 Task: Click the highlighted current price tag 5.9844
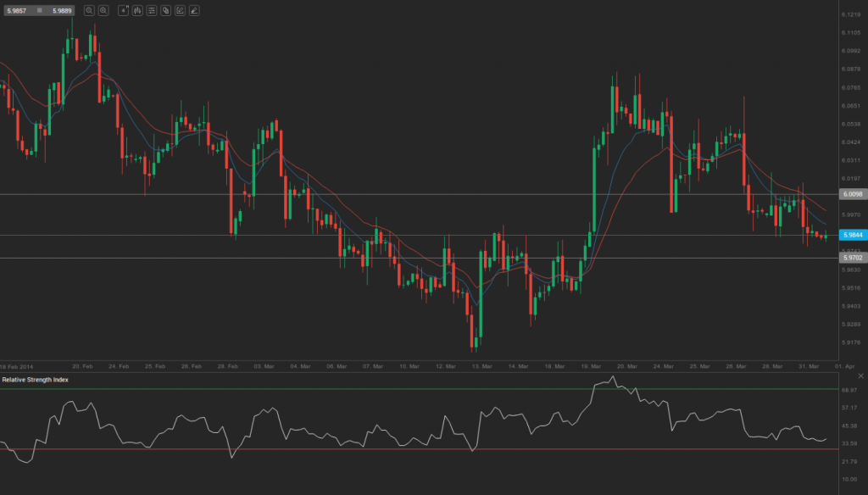852,234
